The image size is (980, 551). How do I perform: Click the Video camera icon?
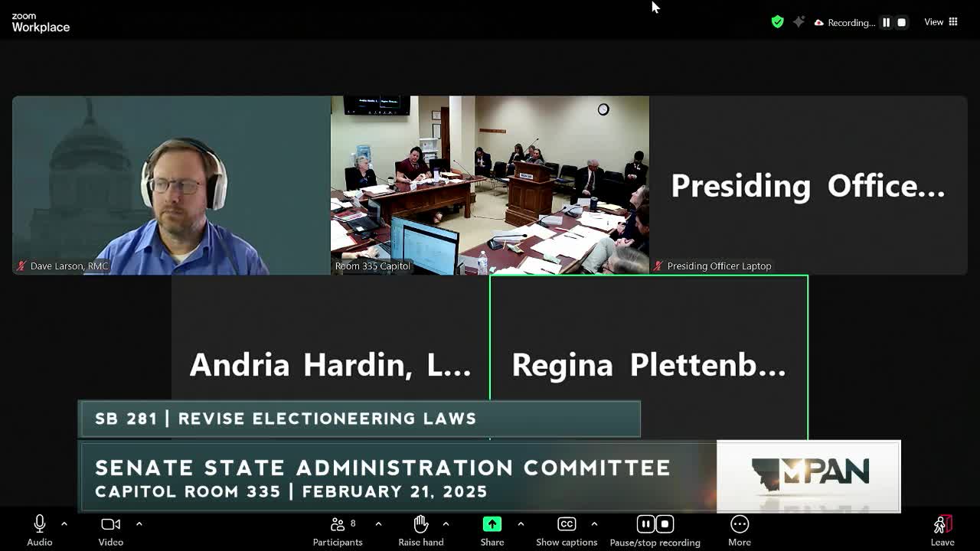coord(111,524)
